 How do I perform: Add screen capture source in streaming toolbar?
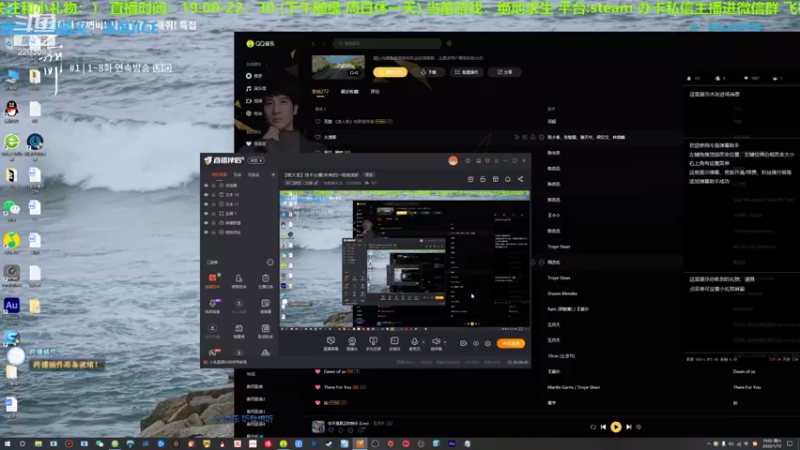(x=331, y=343)
